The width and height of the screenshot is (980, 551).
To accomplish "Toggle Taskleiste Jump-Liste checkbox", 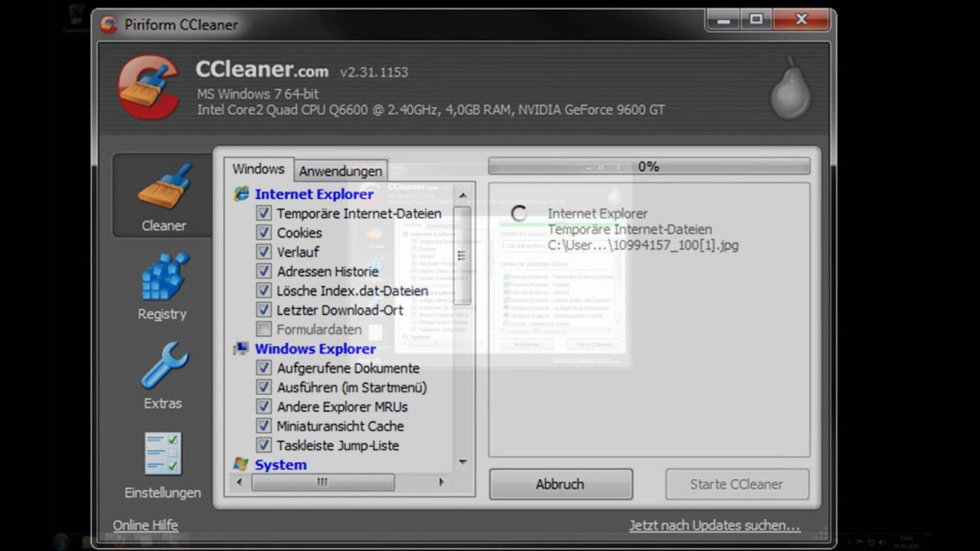I will [263, 445].
